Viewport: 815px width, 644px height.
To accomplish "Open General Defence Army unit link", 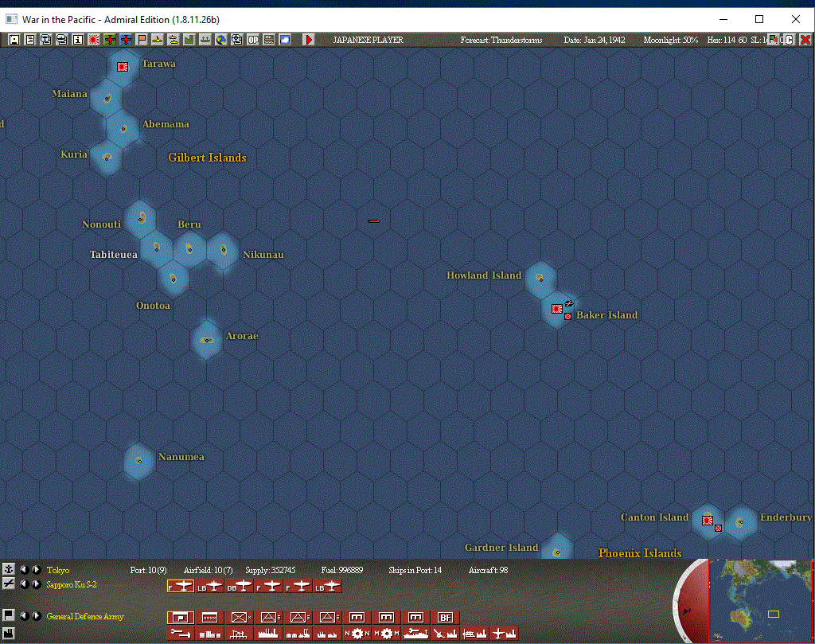I will coord(85,616).
